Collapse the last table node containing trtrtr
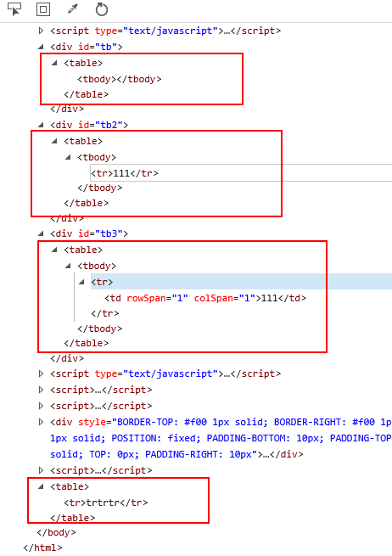Image resolution: width=392 pixels, height=556 pixels. [x=41, y=486]
